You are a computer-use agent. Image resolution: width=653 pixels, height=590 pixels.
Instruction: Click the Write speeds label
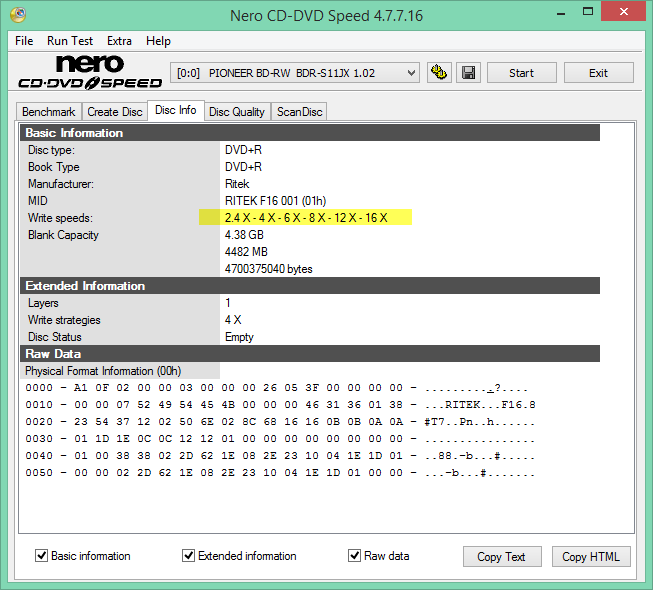[60, 218]
